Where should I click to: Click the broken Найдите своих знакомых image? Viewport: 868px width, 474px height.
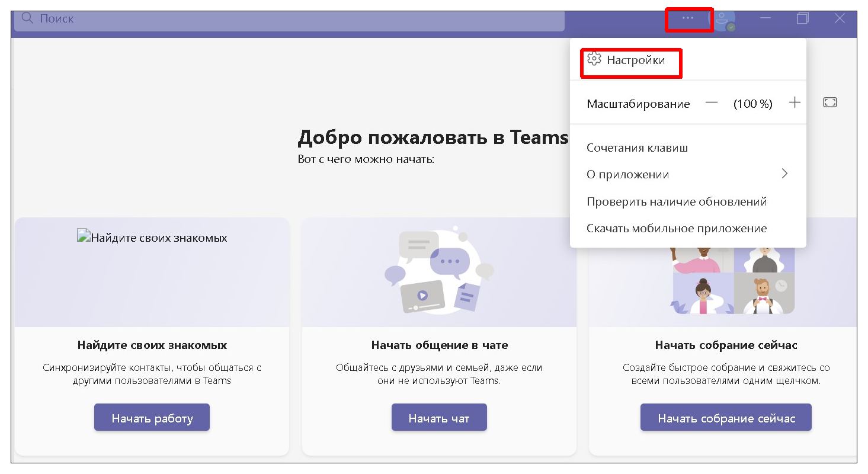click(152, 238)
